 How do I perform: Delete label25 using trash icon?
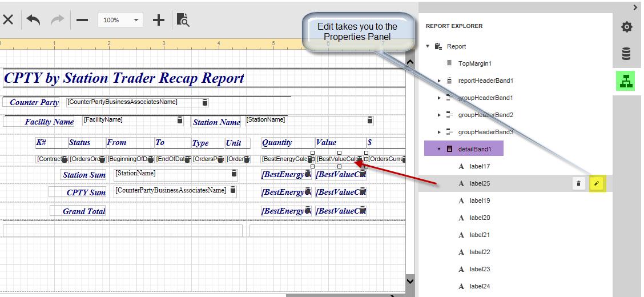pyautogui.click(x=578, y=183)
